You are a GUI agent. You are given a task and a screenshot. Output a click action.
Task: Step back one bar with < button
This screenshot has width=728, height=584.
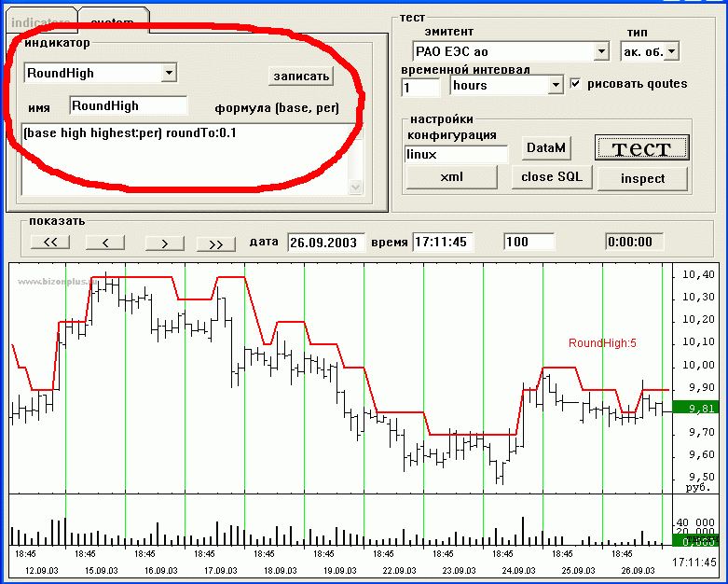(x=105, y=243)
